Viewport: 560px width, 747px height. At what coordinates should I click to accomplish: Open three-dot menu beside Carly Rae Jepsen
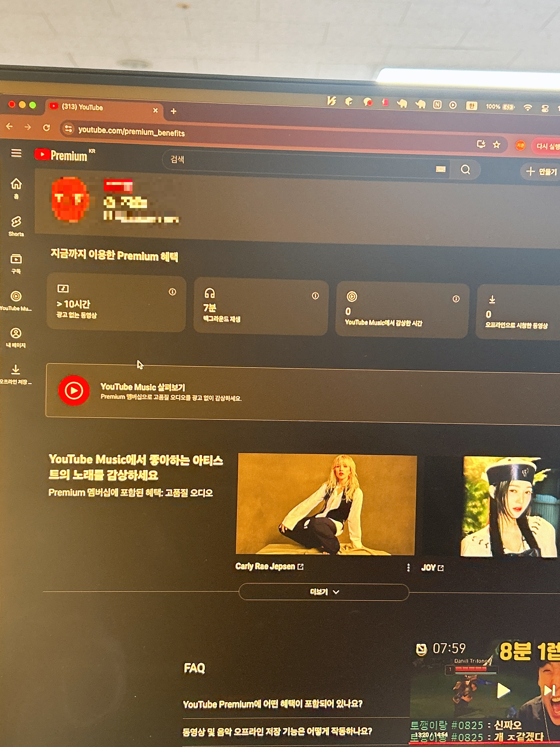coord(408,568)
